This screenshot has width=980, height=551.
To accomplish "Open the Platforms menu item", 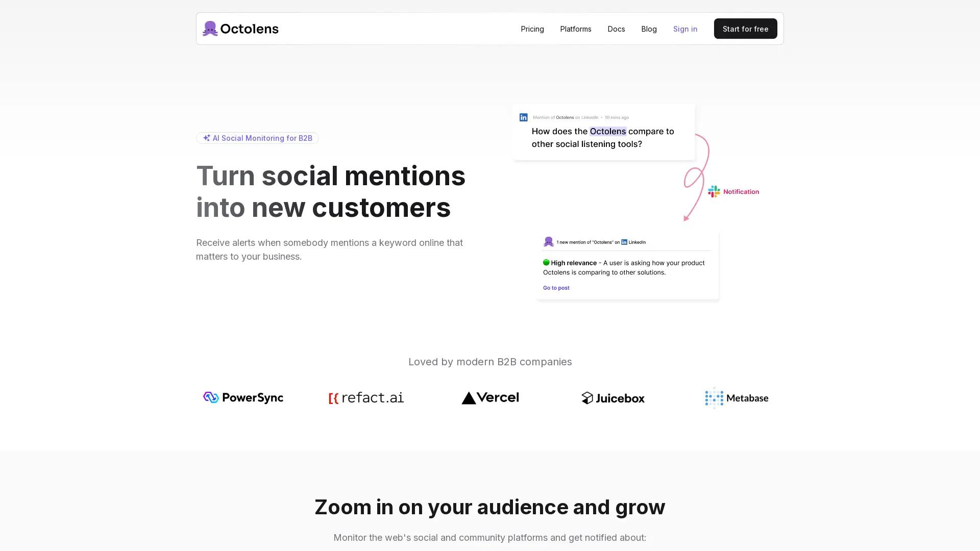I will (575, 29).
